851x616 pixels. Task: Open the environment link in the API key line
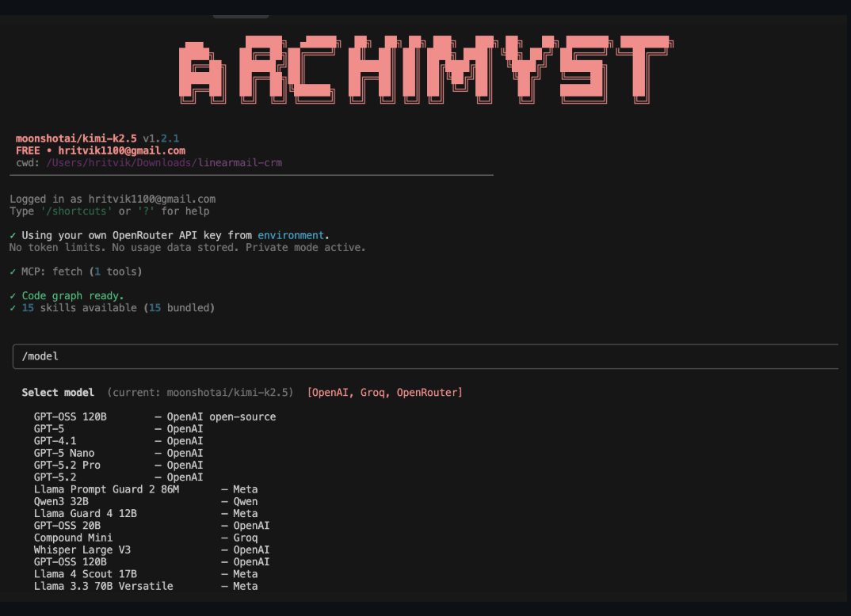click(x=291, y=235)
